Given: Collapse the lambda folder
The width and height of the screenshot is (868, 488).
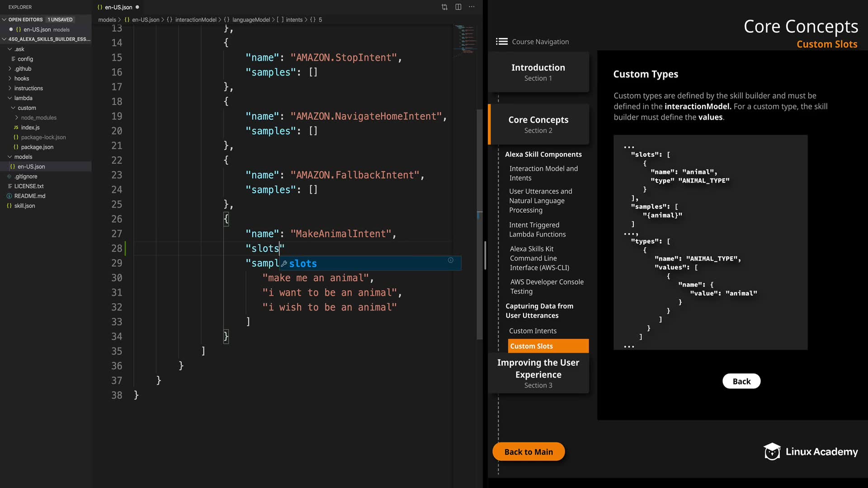Looking at the screenshot, I should (x=10, y=98).
